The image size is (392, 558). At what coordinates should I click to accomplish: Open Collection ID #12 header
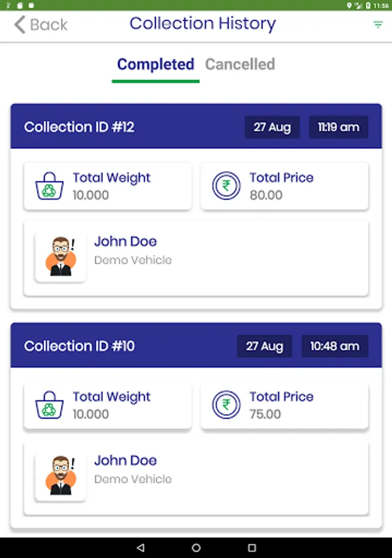pos(196,126)
